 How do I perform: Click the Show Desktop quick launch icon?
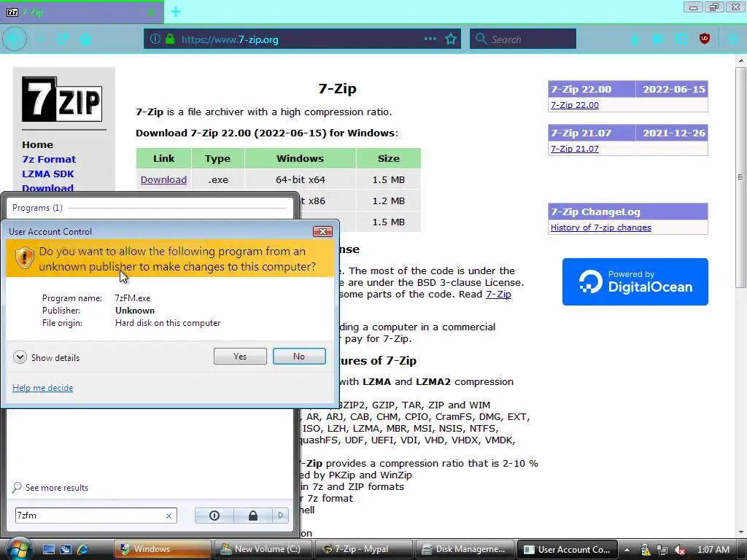point(49,549)
